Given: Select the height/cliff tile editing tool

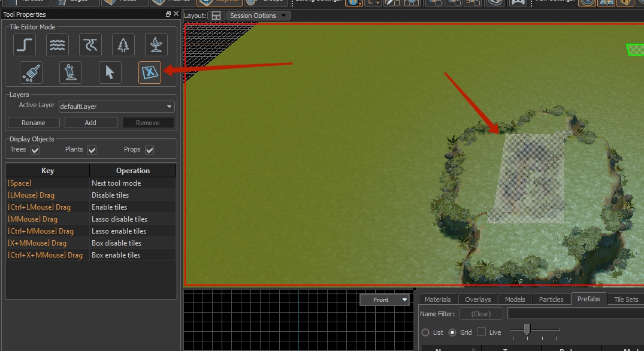Looking at the screenshot, I should (25, 45).
